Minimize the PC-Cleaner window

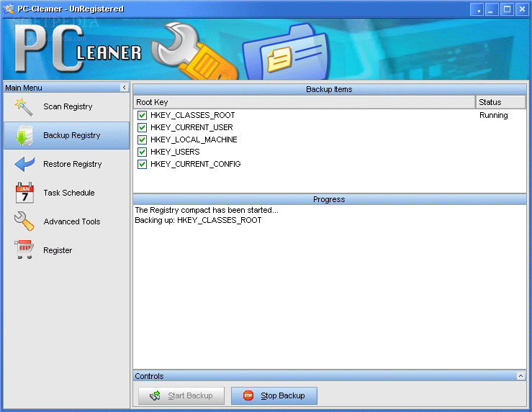[x=492, y=9]
